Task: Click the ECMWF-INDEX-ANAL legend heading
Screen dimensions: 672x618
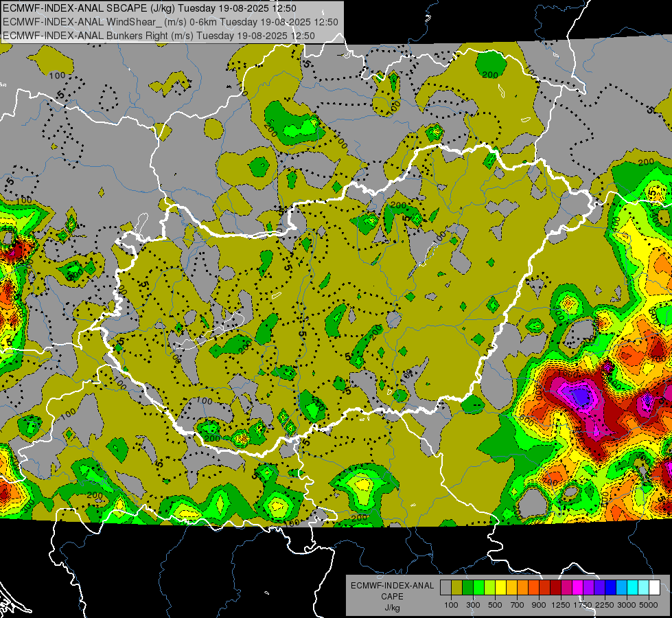Action: coord(392,586)
